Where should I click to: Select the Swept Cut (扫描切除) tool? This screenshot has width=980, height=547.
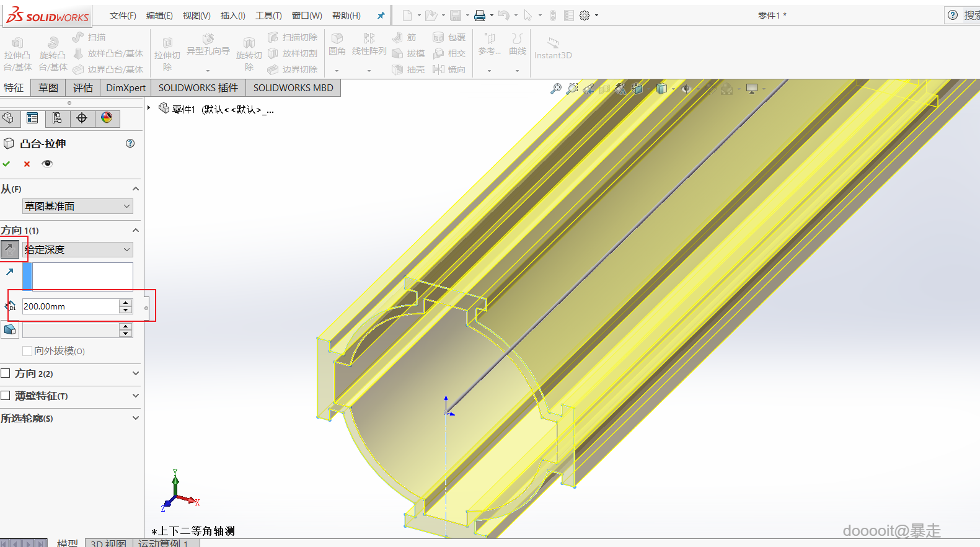click(293, 37)
